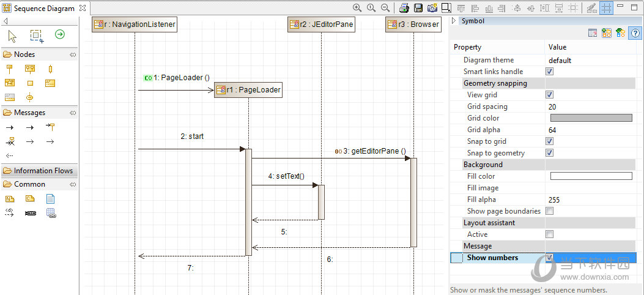This screenshot has height=295, width=644.
Task: Toggle the Show numbers checkbox
Action: [x=550, y=258]
